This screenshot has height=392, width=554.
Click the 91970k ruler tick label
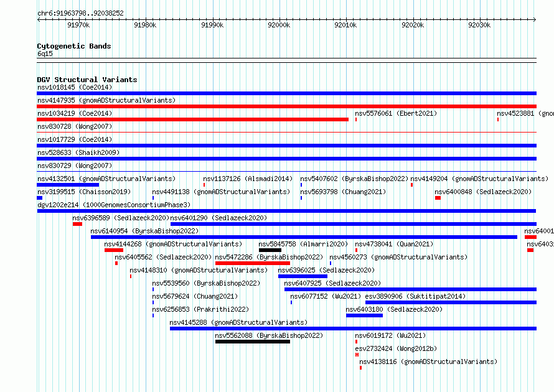click(78, 25)
